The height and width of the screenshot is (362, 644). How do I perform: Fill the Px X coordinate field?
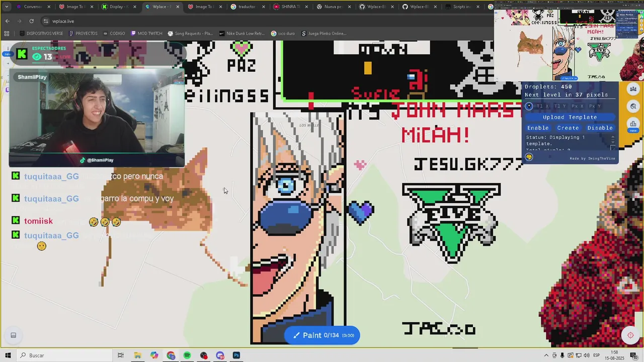point(577,106)
